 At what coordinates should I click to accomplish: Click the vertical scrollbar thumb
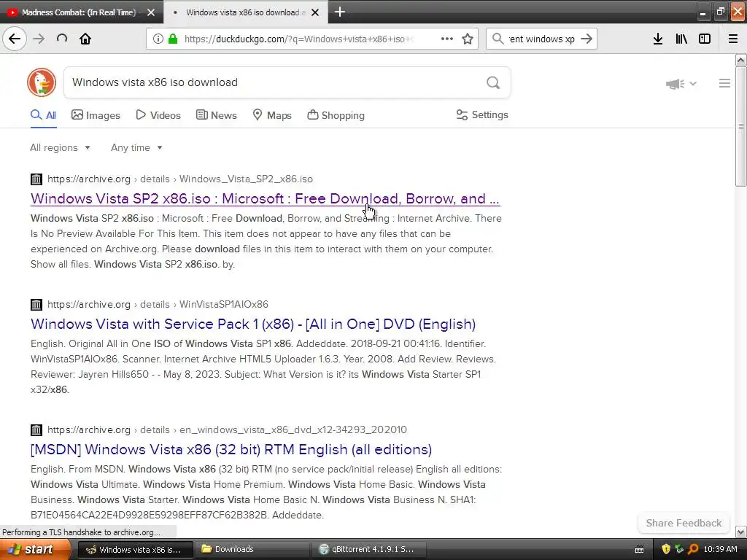click(740, 126)
